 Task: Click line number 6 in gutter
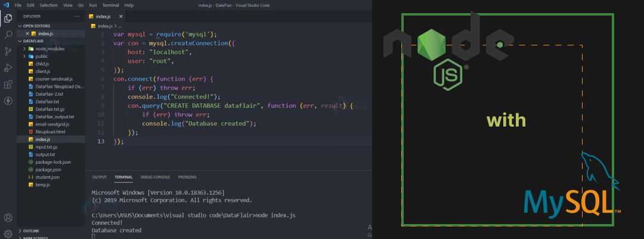[x=103, y=79]
